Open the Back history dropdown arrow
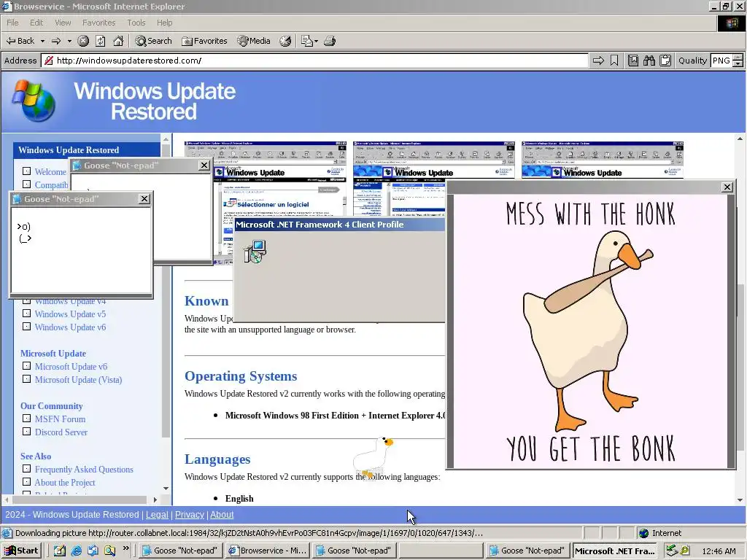 click(x=42, y=41)
